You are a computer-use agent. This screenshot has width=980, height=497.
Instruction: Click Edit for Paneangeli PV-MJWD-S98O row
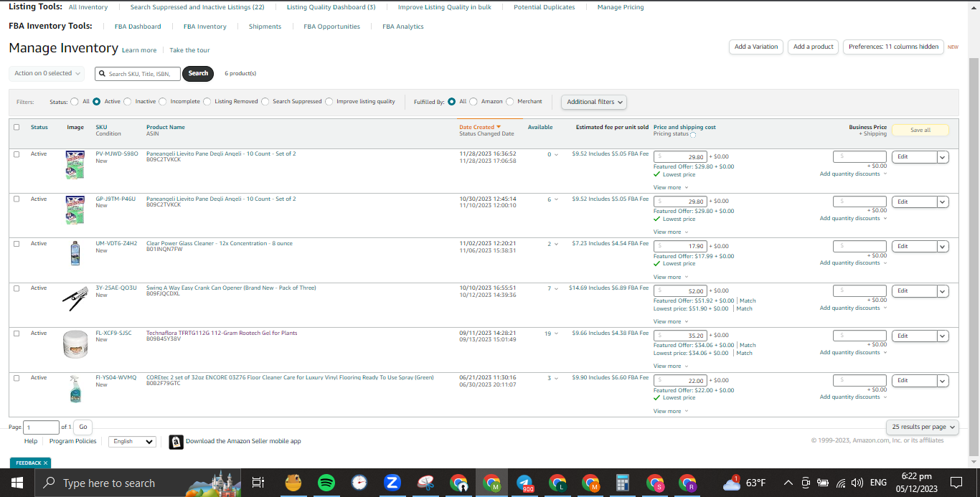(913, 156)
